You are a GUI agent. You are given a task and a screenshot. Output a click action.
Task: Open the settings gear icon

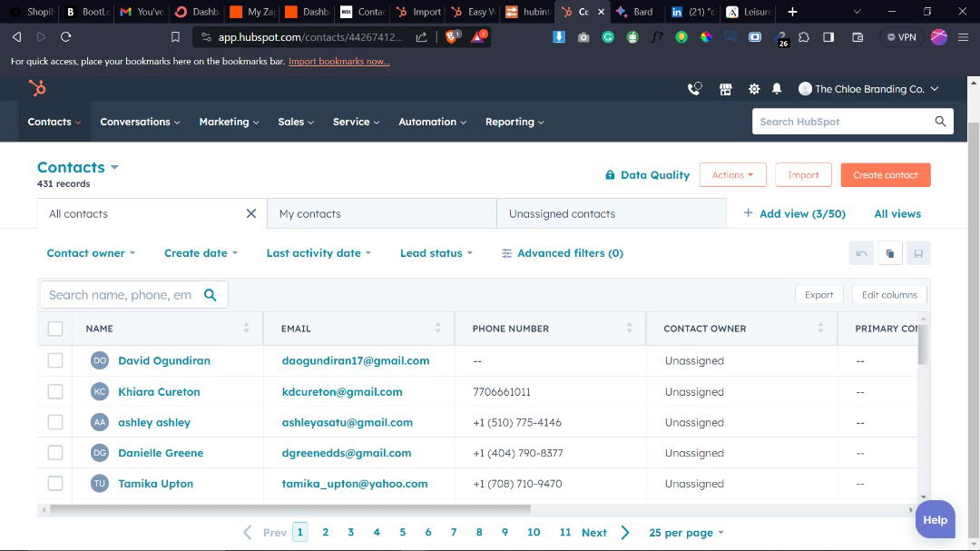[753, 89]
